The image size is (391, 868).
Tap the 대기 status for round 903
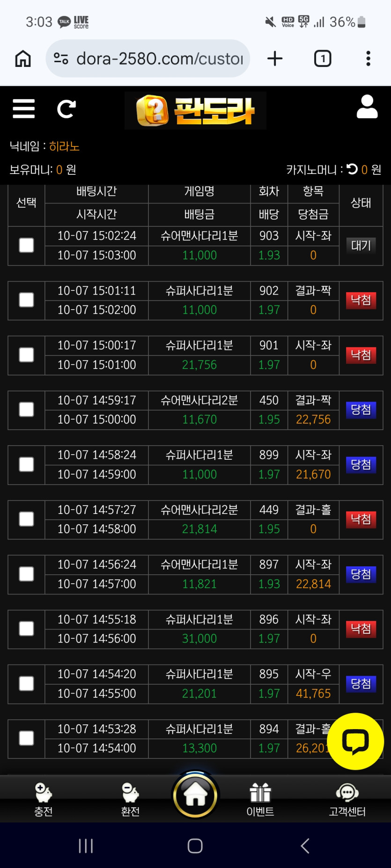click(361, 246)
